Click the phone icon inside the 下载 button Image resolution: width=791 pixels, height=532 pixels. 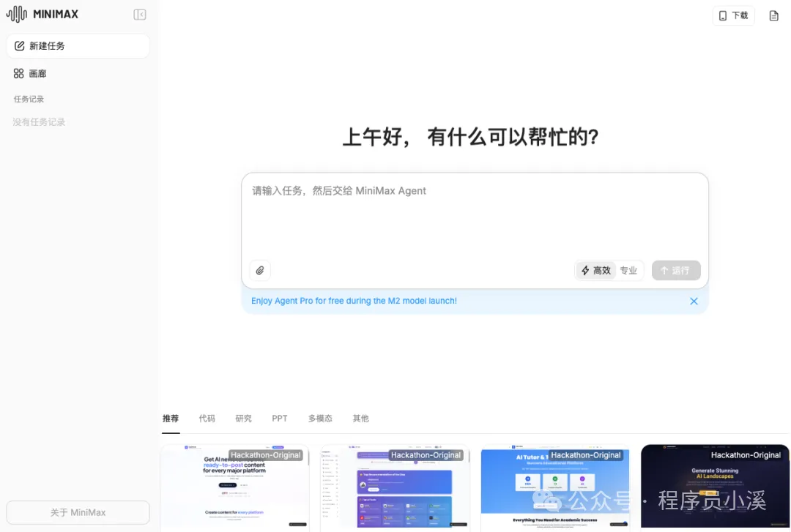point(724,15)
